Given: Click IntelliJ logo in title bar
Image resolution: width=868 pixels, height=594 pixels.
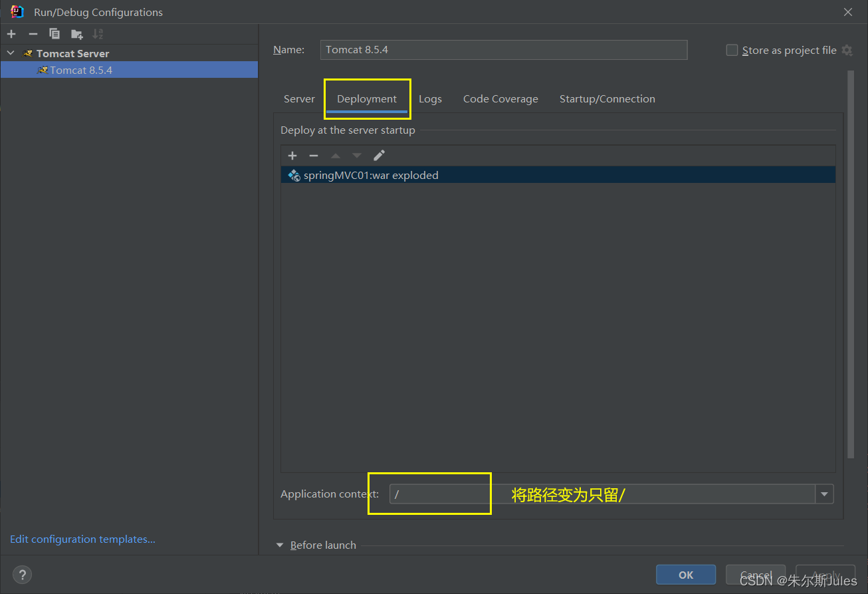Looking at the screenshot, I should (17, 12).
